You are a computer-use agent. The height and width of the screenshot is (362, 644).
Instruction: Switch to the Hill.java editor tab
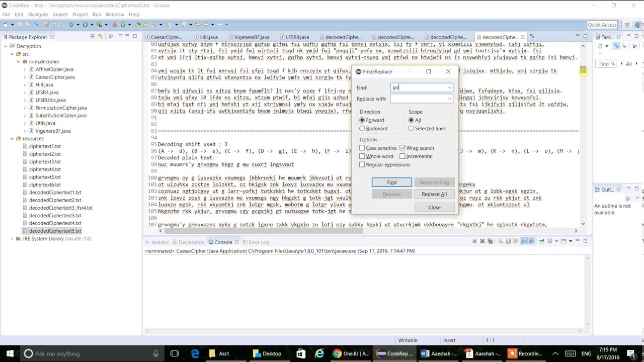pyautogui.click(x=208, y=37)
